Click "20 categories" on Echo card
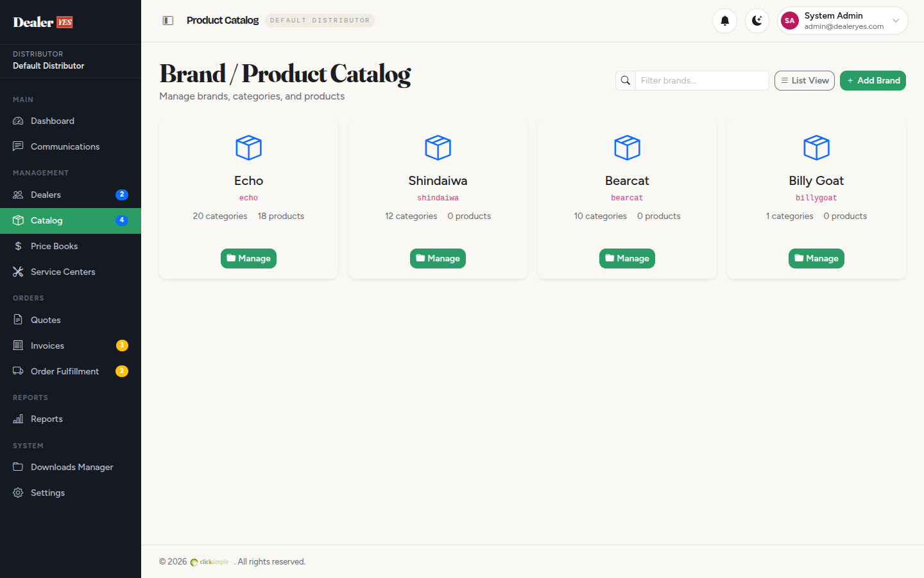Screen dimensions: 924x578 pos(220,216)
